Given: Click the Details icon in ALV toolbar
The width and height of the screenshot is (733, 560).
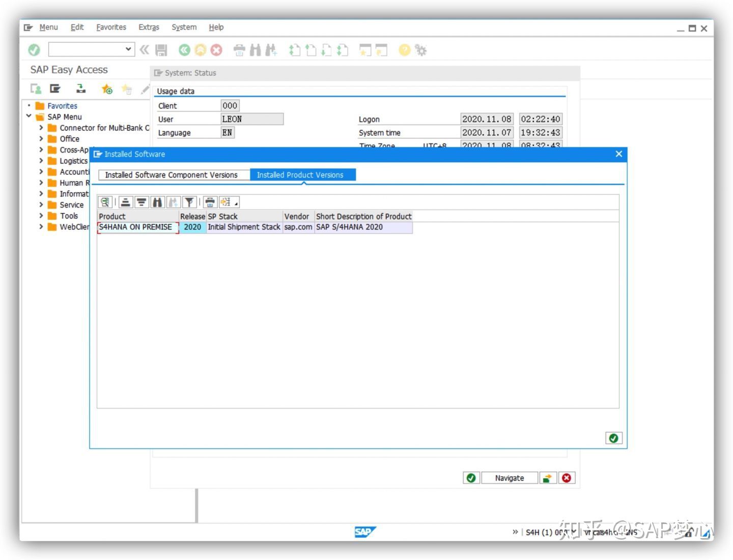Looking at the screenshot, I should tap(105, 202).
